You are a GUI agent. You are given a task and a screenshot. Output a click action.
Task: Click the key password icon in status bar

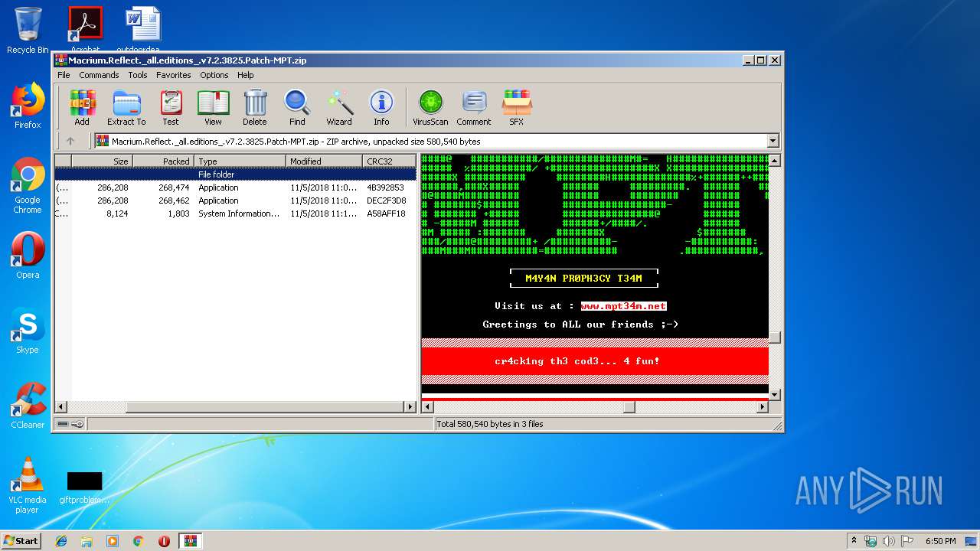[x=77, y=424]
